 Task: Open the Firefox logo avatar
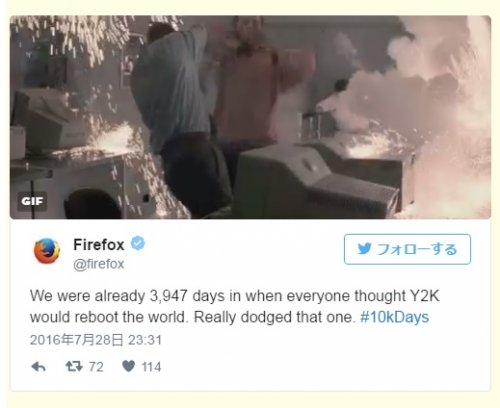pos(47,251)
